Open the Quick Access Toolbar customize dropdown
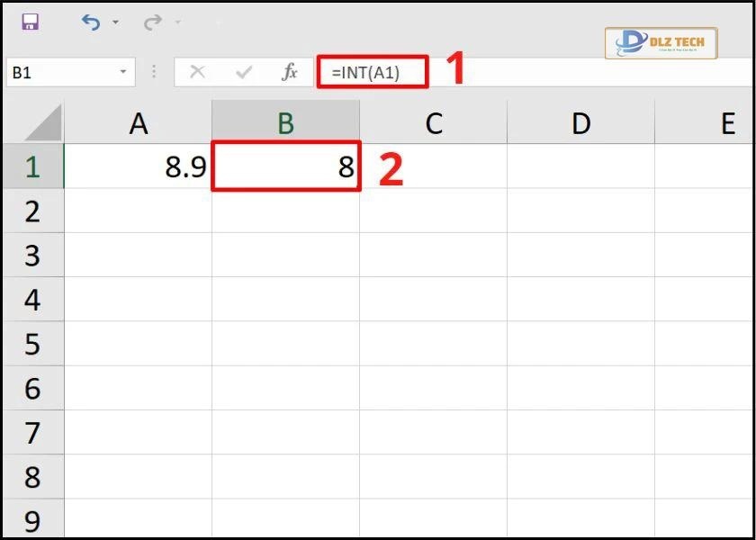 pyautogui.click(x=220, y=22)
